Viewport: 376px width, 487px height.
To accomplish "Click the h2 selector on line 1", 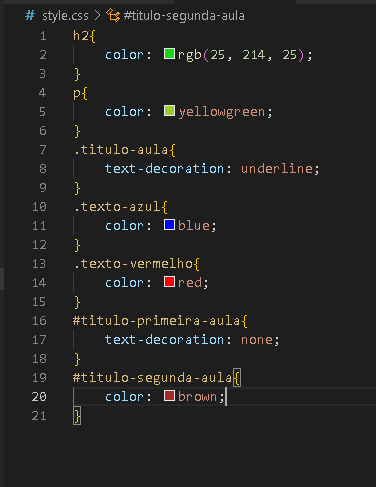I will (x=81, y=35).
